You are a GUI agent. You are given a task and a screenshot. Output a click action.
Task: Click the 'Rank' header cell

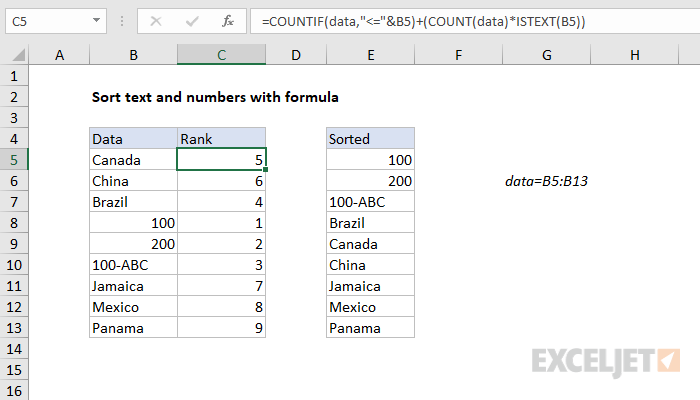221,139
